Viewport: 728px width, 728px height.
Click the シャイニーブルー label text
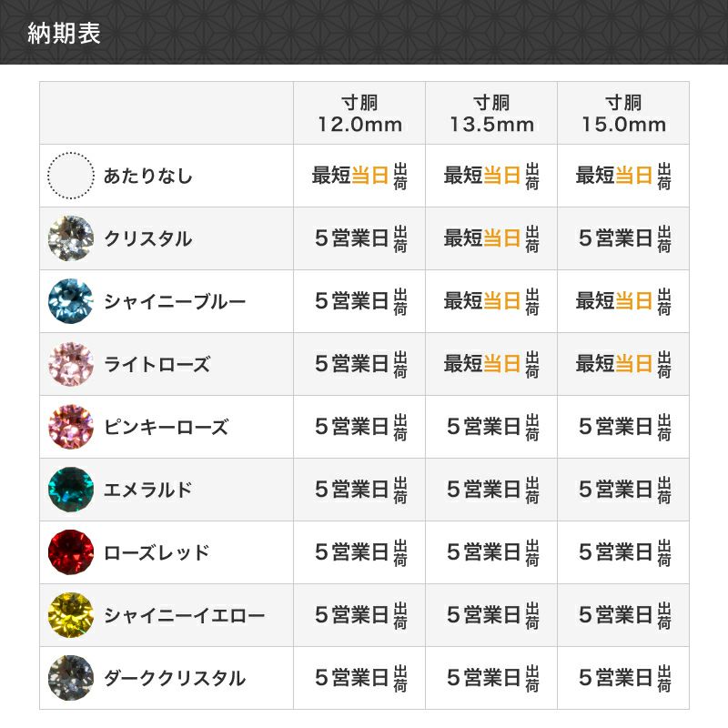click(x=175, y=301)
